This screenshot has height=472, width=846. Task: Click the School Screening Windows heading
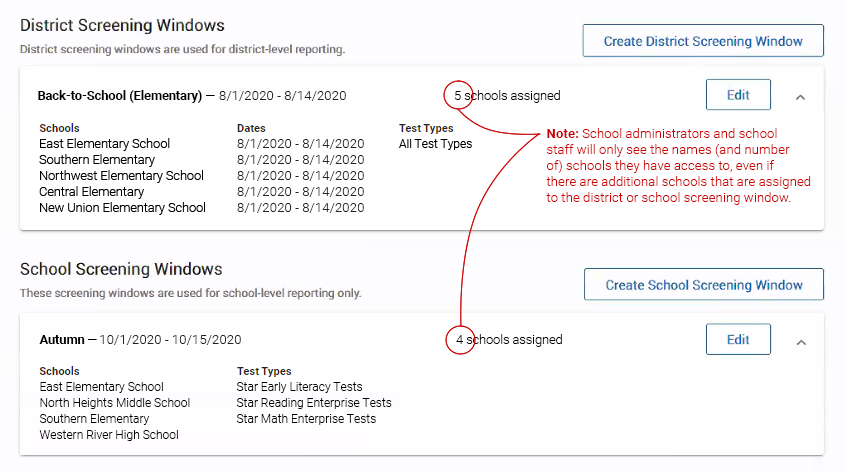tap(121, 269)
